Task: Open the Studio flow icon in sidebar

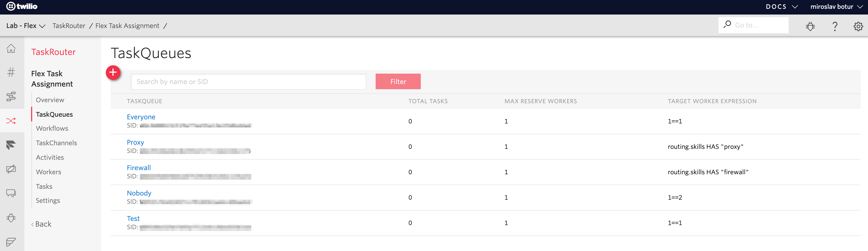Action: [x=11, y=96]
